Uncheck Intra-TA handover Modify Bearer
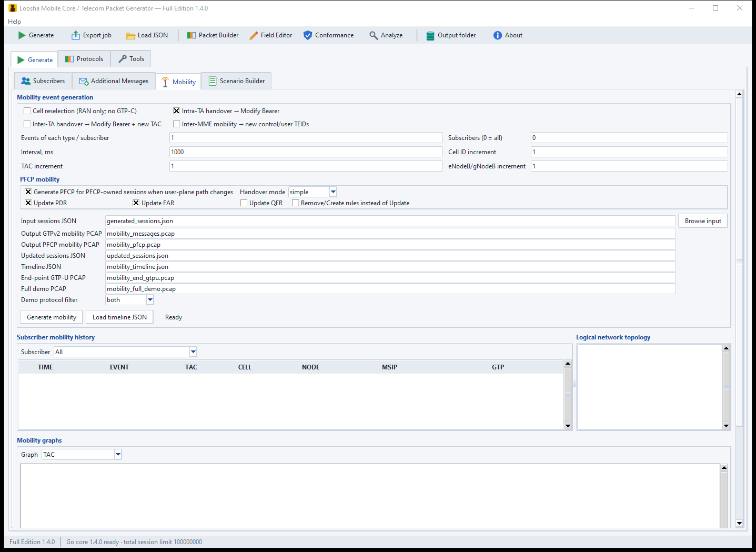This screenshot has height=552, width=756. [176, 111]
